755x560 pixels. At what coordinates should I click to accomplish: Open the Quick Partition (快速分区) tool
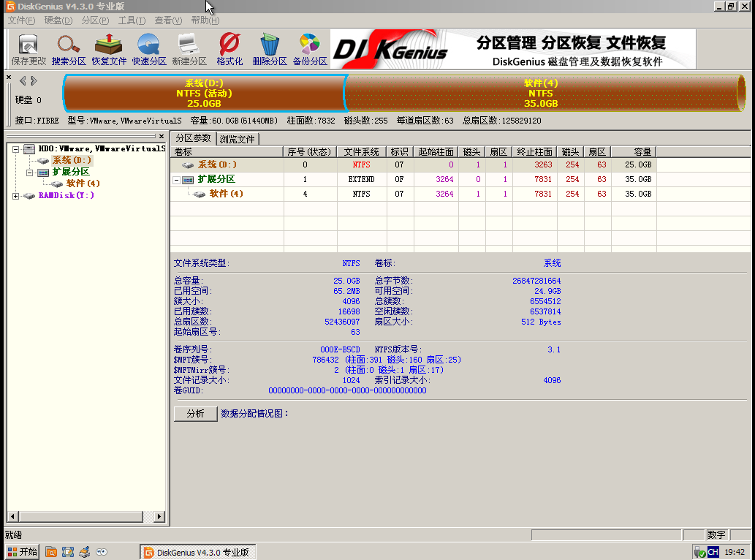[x=149, y=49]
